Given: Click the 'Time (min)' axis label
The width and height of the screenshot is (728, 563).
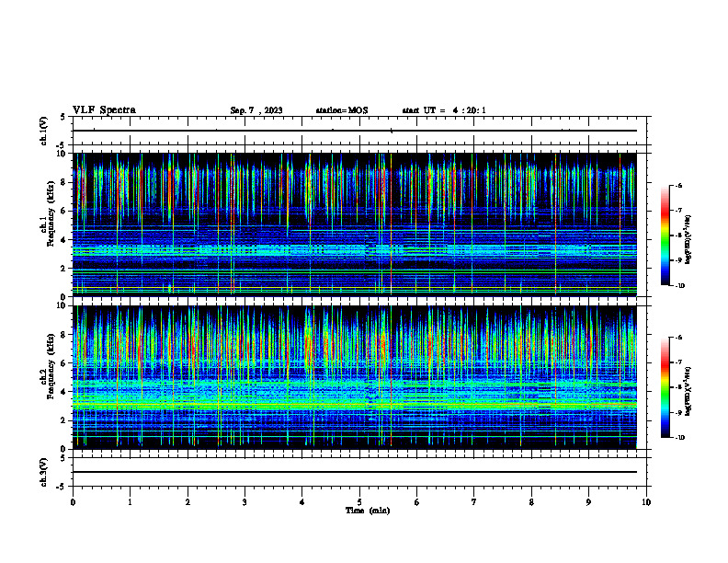Looking at the screenshot, I should click(x=368, y=511).
